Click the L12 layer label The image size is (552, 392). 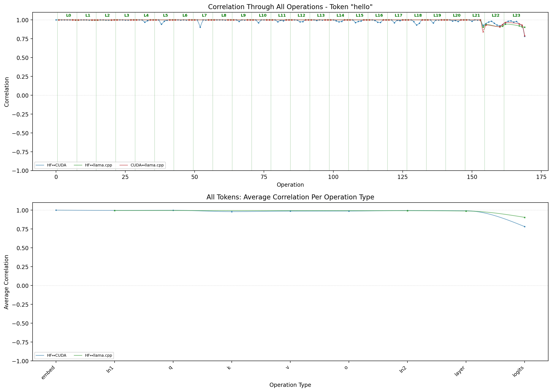click(x=301, y=15)
